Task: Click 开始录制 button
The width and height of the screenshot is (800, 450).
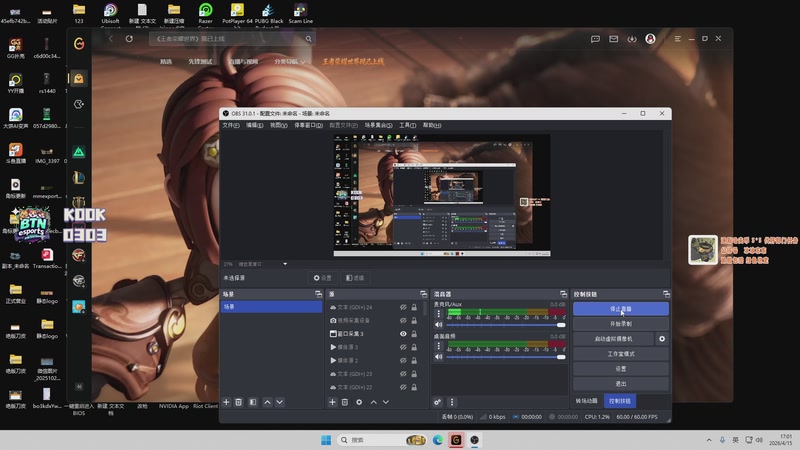Action: (x=620, y=323)
